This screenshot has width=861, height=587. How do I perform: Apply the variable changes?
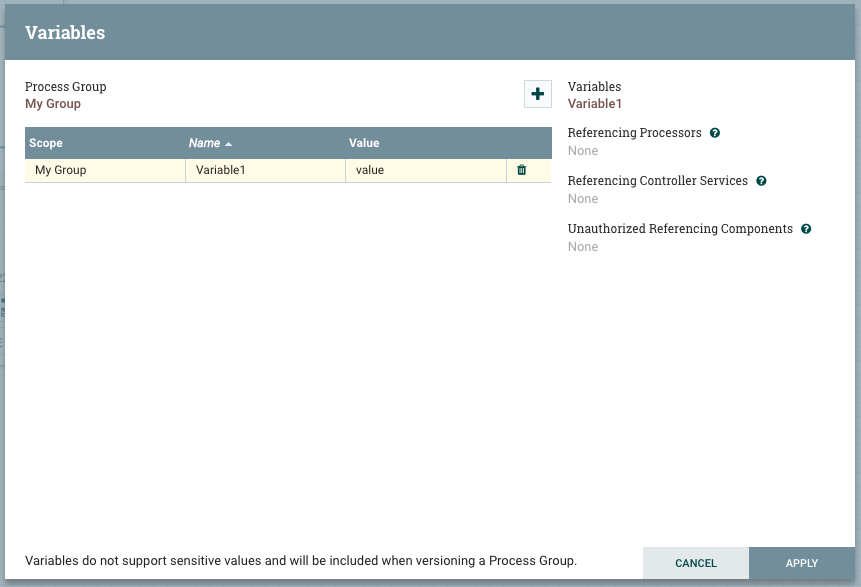pyautogui.click(x=802, y=563)
